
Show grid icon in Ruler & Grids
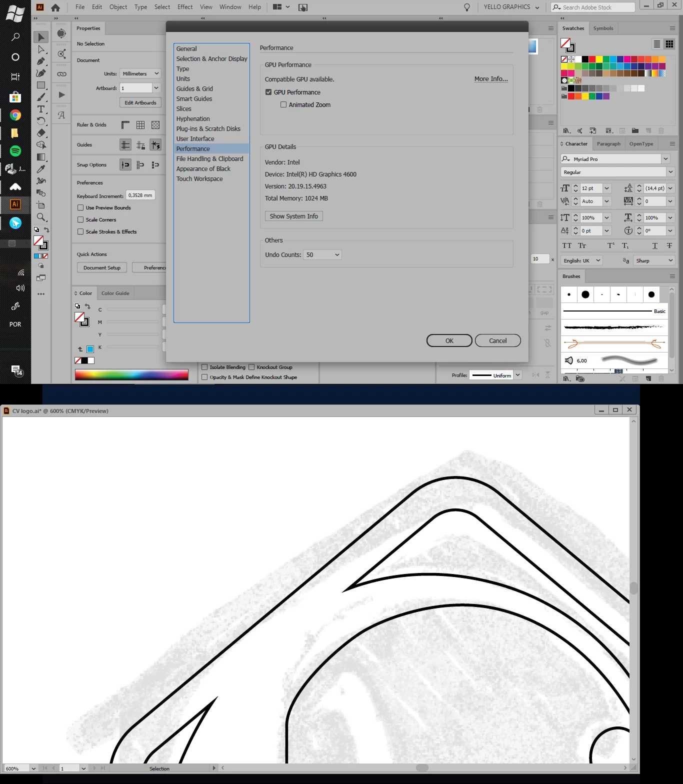point(140,124)
